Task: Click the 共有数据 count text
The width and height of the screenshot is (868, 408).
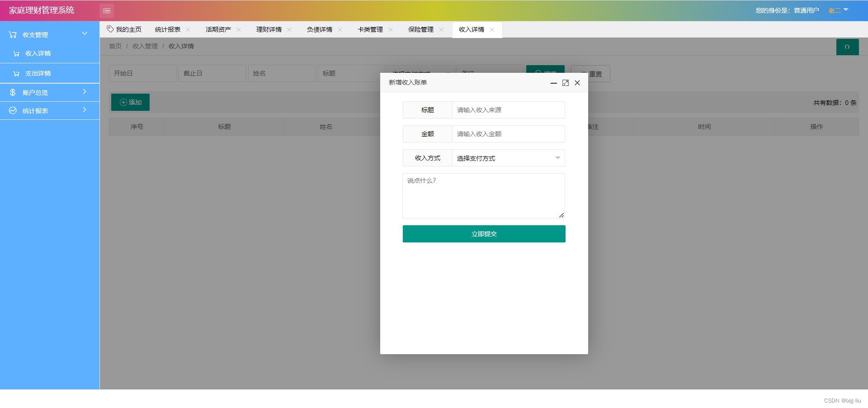Action: coord(835,103)
